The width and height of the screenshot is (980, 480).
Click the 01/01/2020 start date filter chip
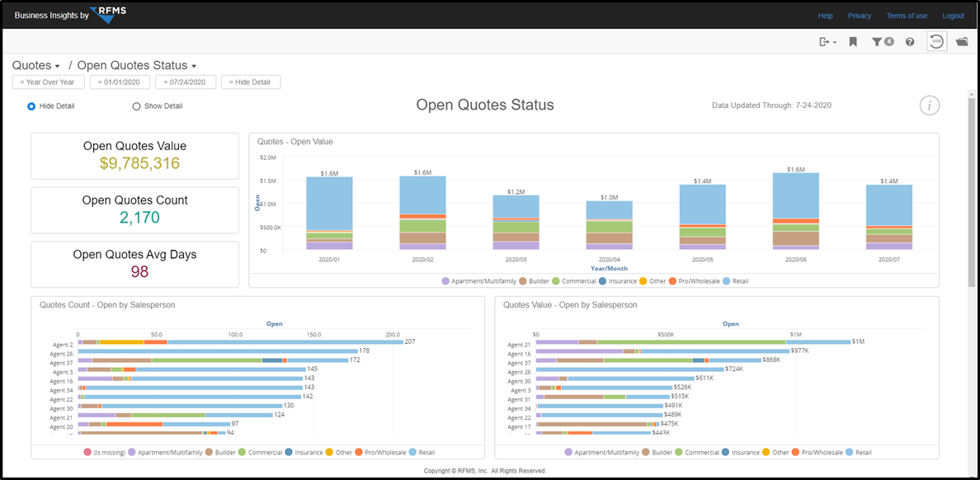120,82
